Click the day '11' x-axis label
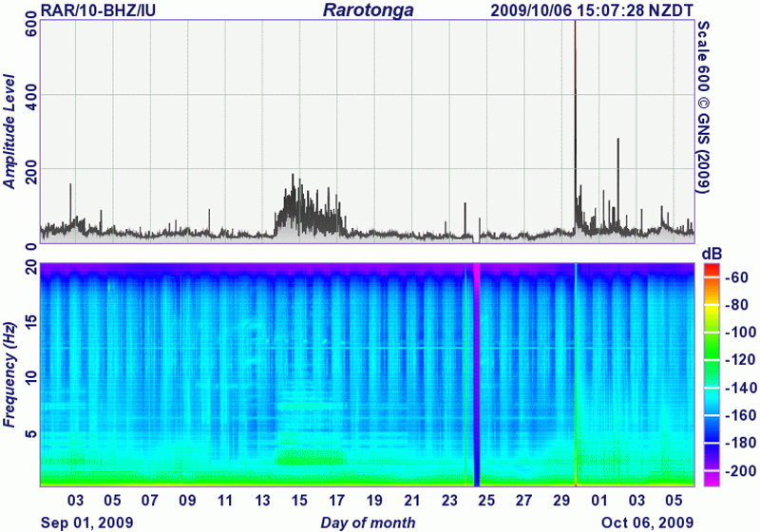The image size is (760, 532). (x=224, y=500)
